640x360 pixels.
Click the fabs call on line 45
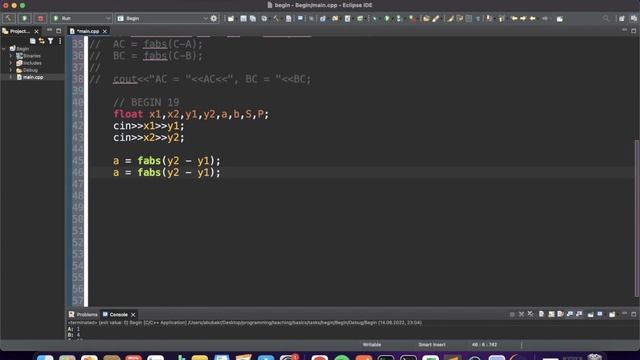[x=149, y=161]
